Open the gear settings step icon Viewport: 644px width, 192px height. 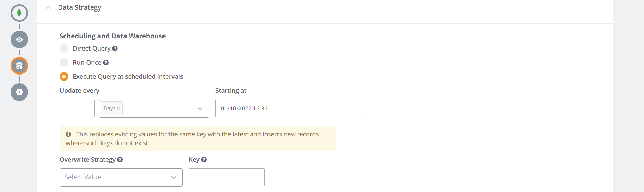19,92
